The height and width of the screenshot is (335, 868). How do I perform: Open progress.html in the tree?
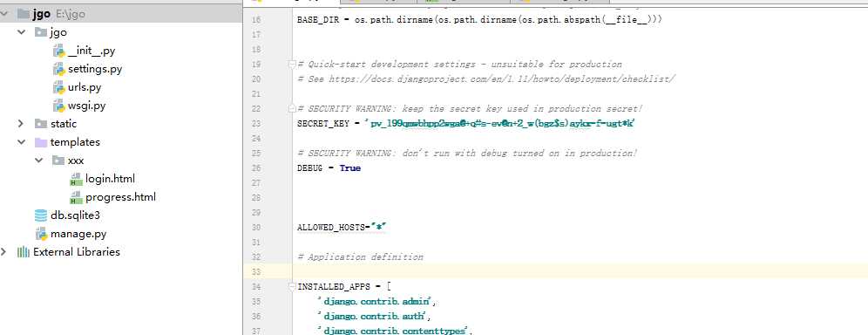tap(120, 197)
